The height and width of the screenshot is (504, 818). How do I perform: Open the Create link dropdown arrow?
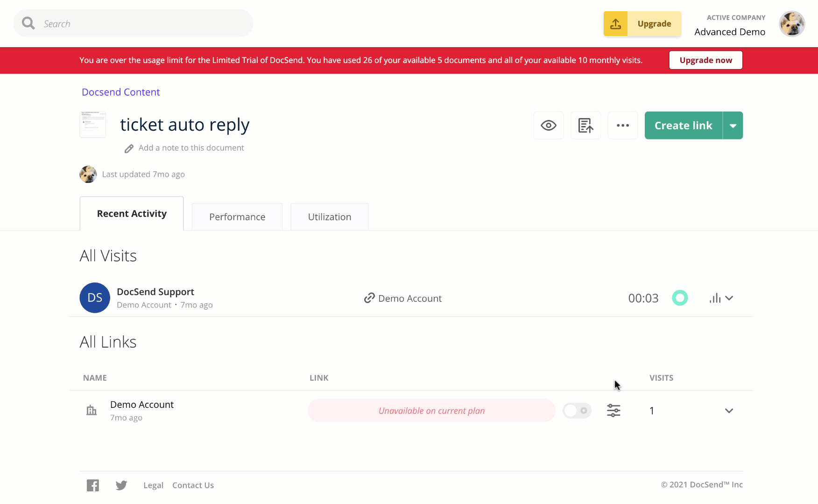pos(733,126)
